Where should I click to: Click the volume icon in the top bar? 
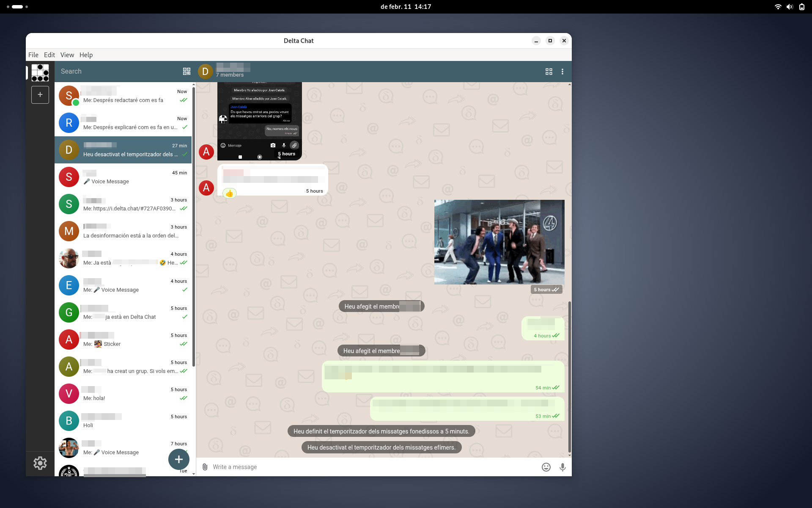tap(790, 7)
